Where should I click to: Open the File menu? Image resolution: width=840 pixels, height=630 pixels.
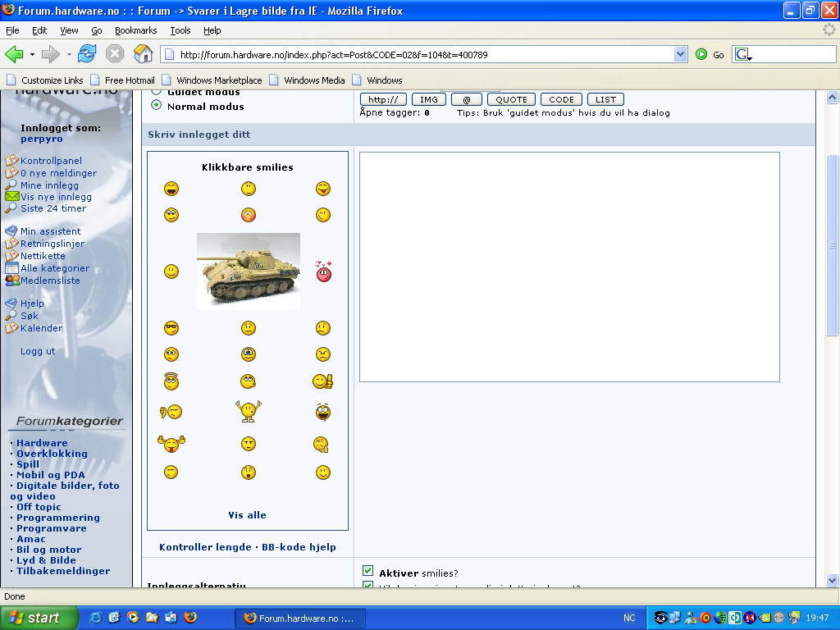pyautogui.click(x=12, y=30)
